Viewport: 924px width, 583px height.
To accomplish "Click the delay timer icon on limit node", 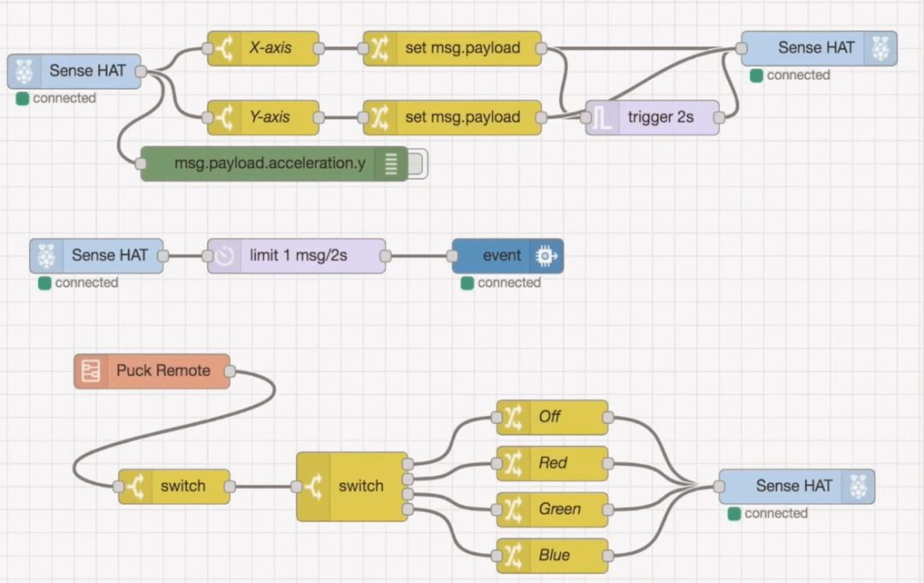I will click(x=224, y=256).
